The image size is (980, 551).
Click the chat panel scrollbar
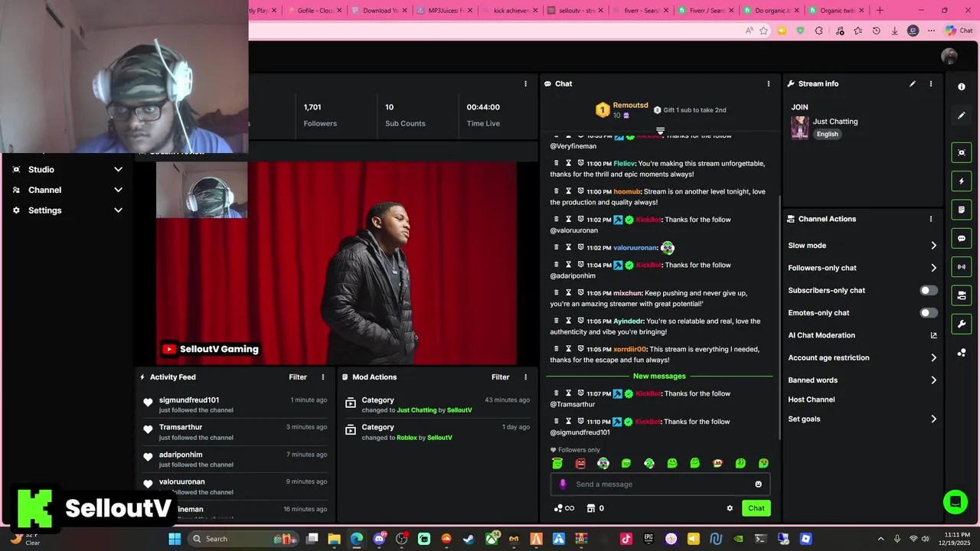click(x=779, y=317)
